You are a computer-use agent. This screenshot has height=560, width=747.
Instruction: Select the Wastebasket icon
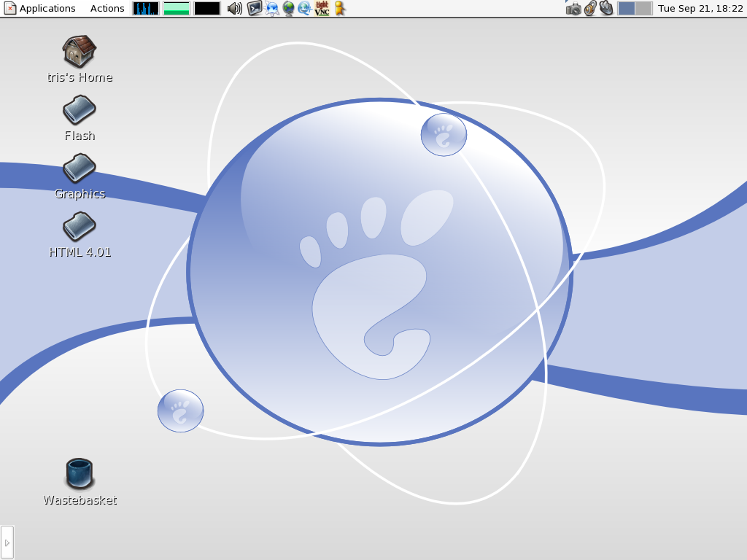(x=80, y=481)
